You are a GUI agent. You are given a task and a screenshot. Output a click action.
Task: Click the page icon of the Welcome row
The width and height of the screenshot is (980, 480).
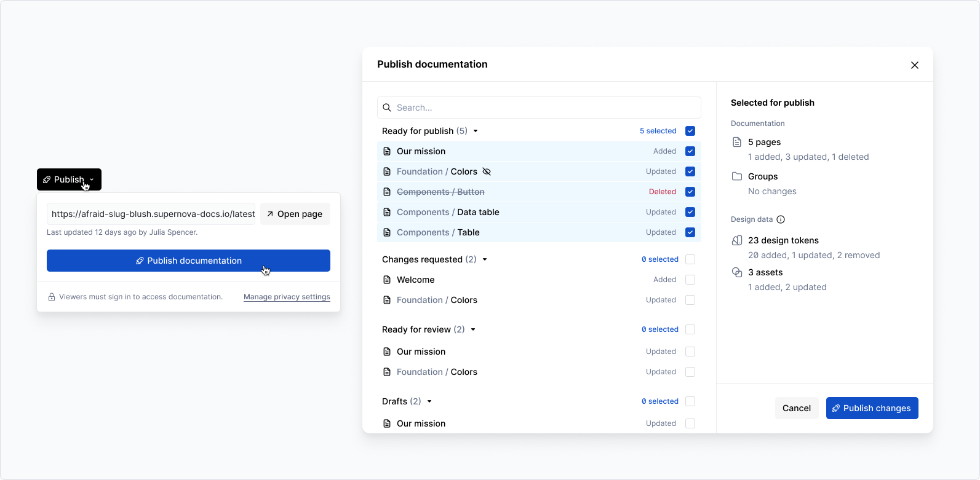pos(387,280)
